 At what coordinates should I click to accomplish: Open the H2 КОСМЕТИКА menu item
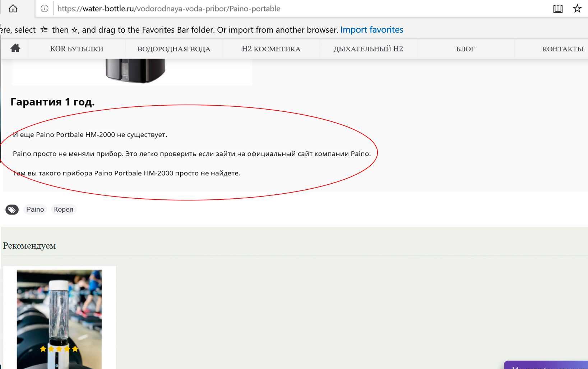click(271, 49)
